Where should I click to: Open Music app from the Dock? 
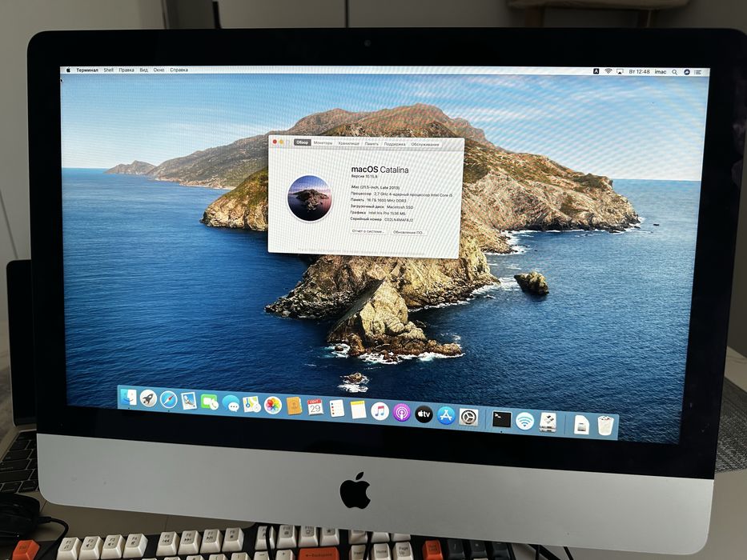[380, 411]
